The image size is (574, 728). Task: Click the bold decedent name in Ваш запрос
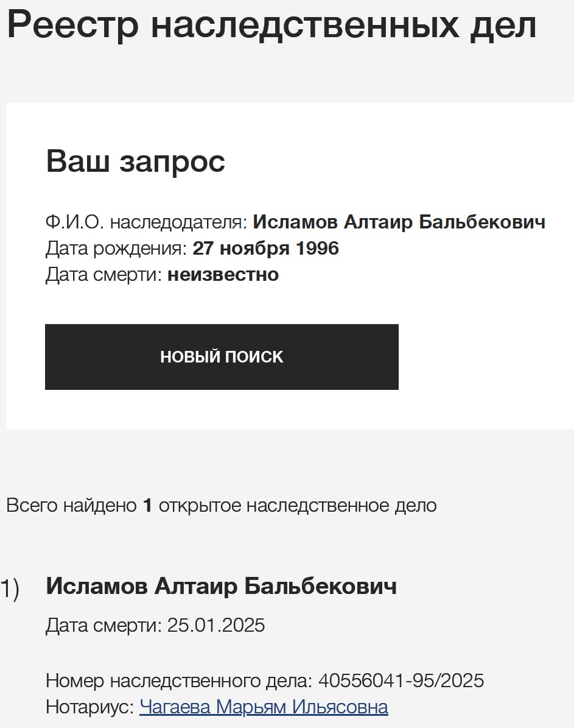[x=399, y=222]
